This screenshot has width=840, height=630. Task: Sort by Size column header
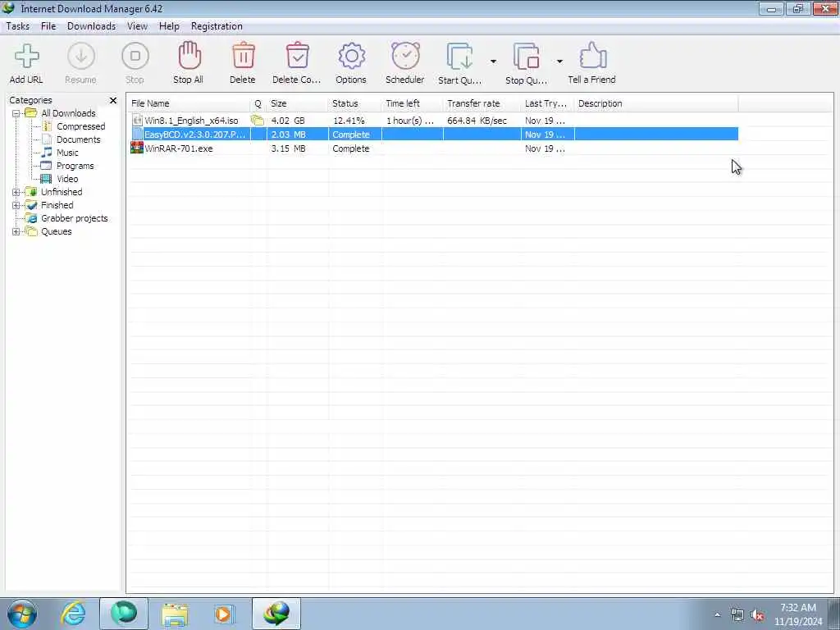[x=297, y=103]
